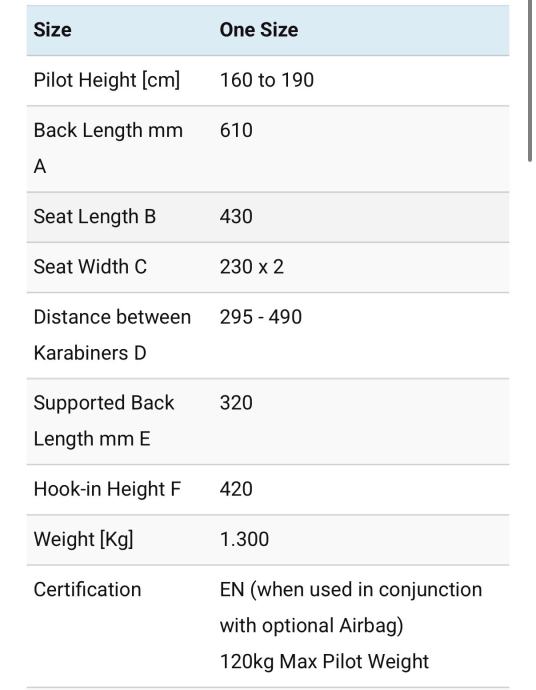This screenshot has height=690, width=536.
Task: Select the 160 to 190 value
Action: pos(267,81)
